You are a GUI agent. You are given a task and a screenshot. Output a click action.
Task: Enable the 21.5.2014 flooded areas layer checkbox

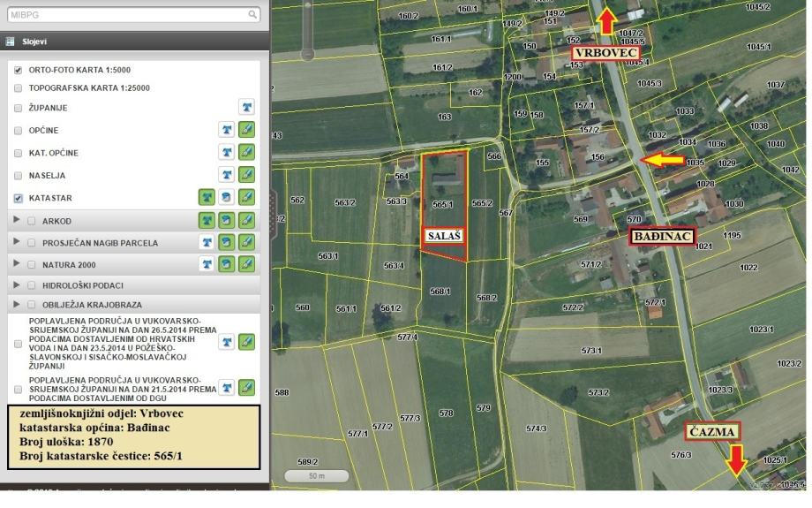pos(19,389)
